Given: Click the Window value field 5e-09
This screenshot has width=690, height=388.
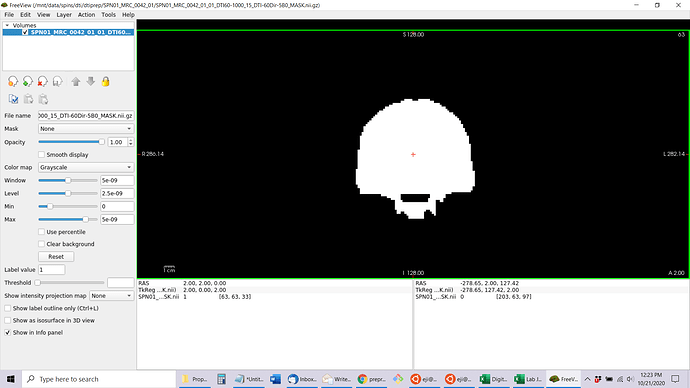Looking at the screenshot, I should [x=117, y=180].
